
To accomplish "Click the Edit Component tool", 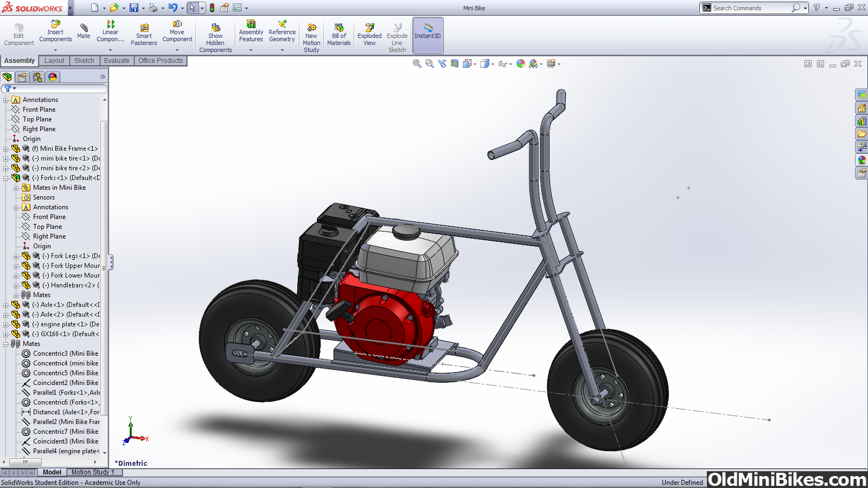I will [x=19, y=35].
